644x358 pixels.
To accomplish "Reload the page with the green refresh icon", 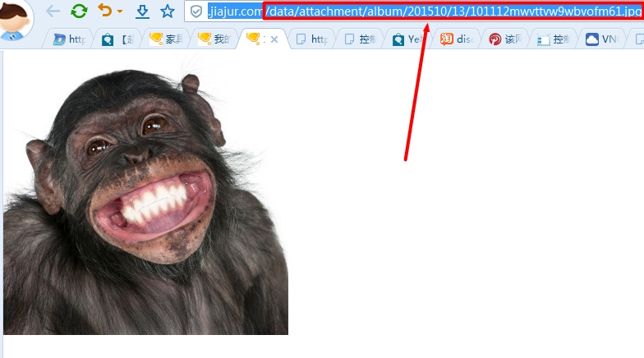I will [x=79, y=11].
